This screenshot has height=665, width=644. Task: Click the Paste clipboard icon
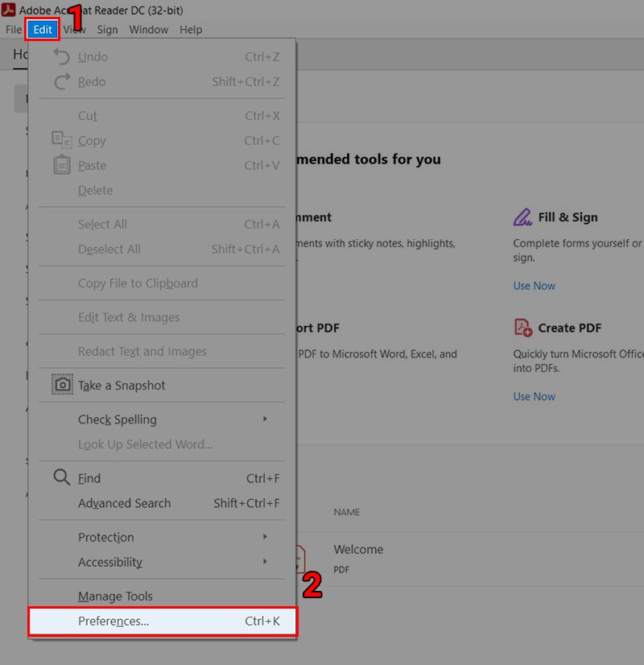click(x=62, y=165)
